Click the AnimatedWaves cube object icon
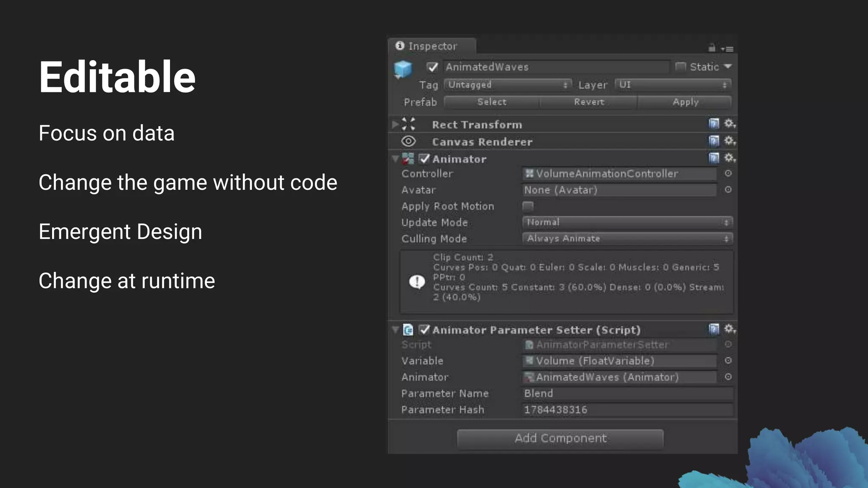 point(403,69)
